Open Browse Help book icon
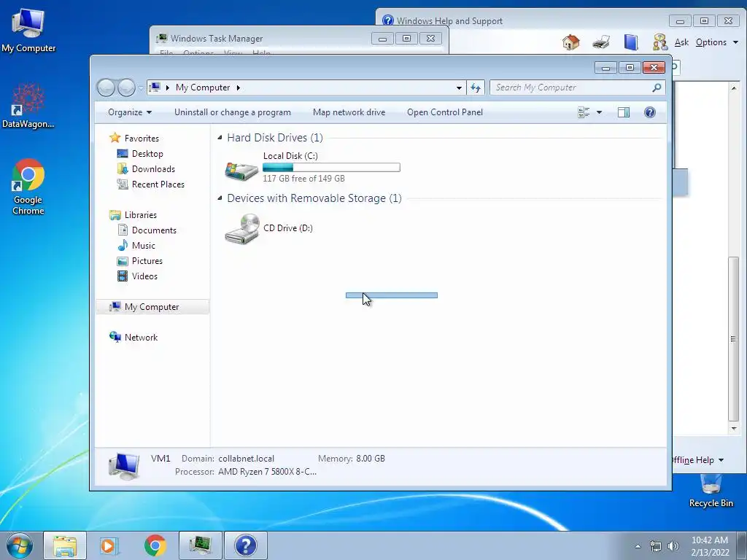 coord(631,42)
